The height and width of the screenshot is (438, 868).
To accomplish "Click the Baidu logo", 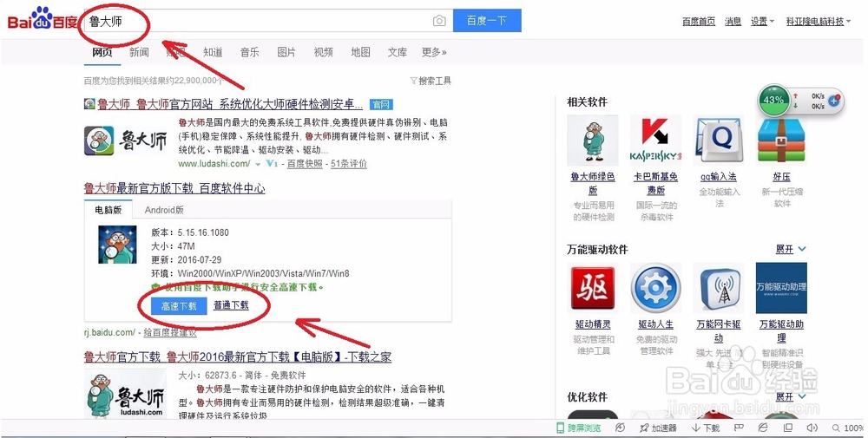I will [x=42, y=20].
